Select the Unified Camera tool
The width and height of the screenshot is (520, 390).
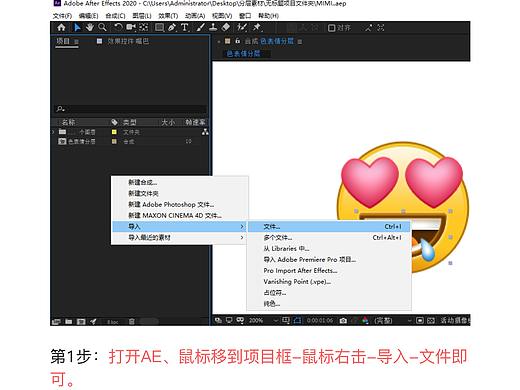coord(131,28)
